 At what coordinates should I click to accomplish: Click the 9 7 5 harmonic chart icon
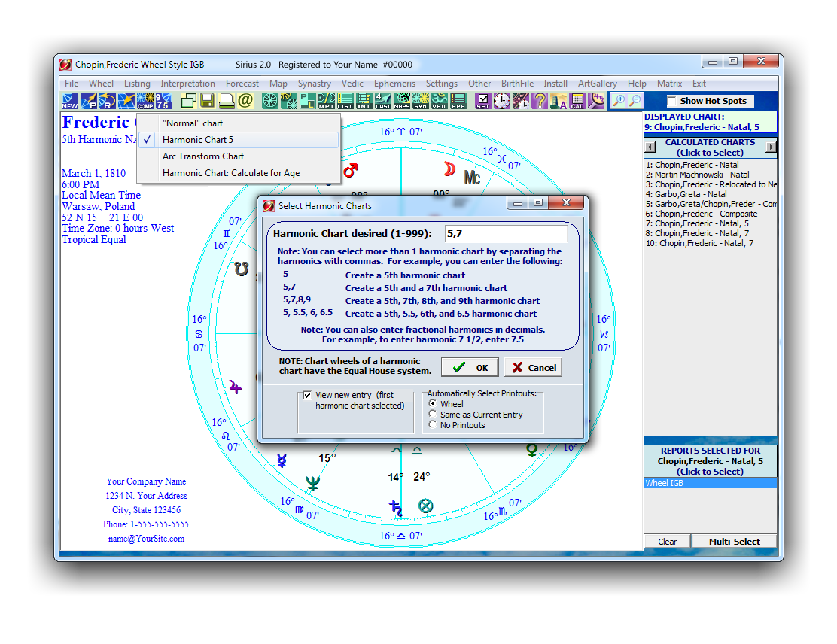[164, 101]
